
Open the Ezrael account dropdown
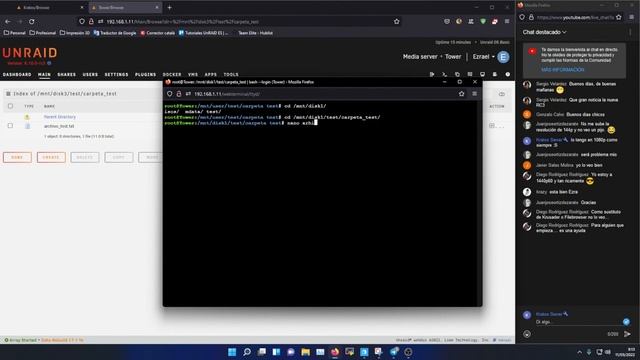[483, 57]
